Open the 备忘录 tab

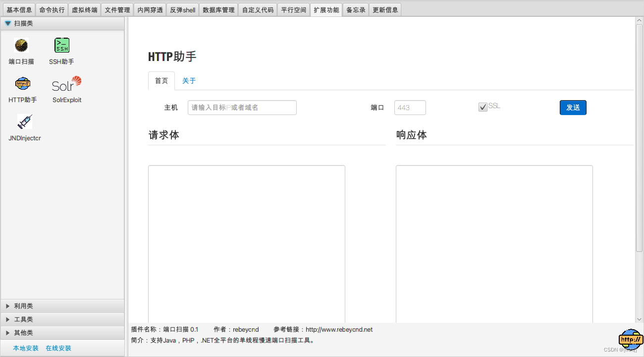coord(356,10)
